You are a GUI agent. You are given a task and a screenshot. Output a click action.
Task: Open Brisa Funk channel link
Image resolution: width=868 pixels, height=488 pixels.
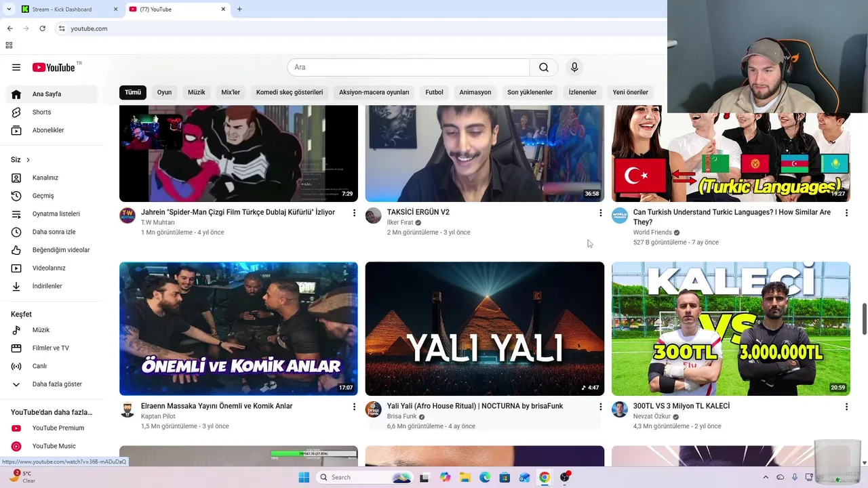tap(402, 416)
